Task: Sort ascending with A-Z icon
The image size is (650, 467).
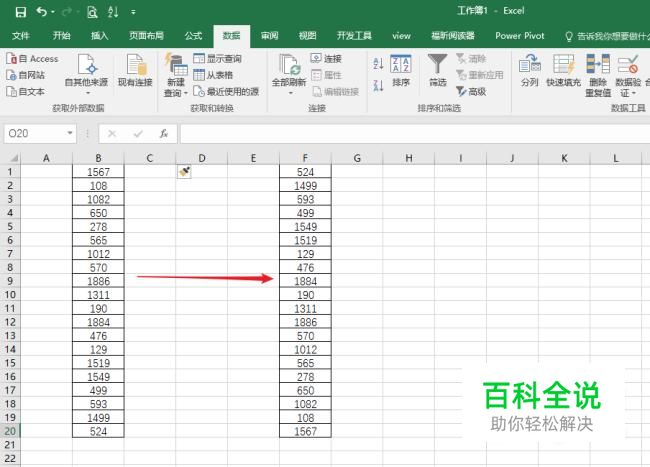Action: click(x=378, y=64)
